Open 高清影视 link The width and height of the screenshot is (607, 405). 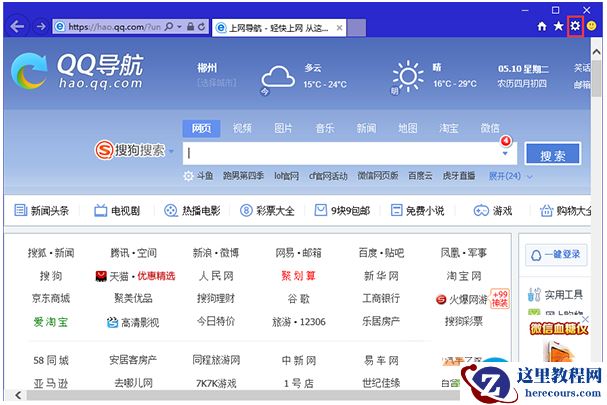click(x=133, y=322)
